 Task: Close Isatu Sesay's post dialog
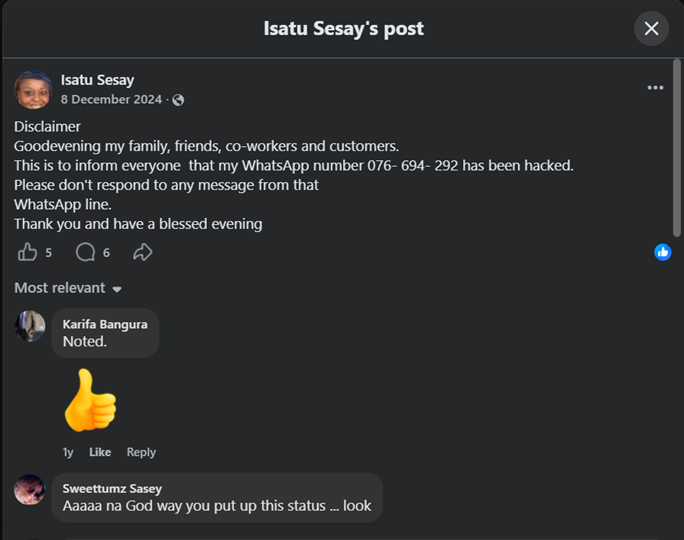(x=651, y=29)
